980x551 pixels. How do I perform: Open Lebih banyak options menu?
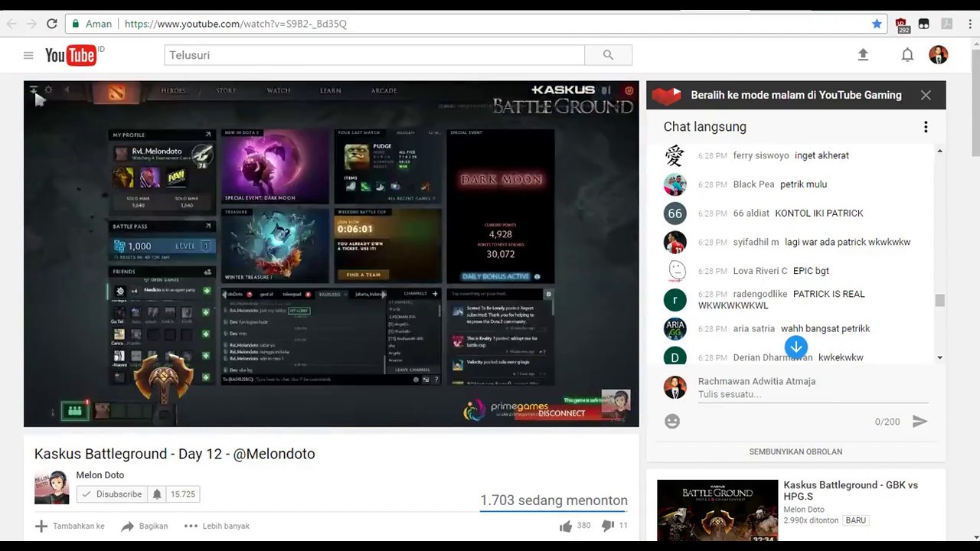(217, 526)
